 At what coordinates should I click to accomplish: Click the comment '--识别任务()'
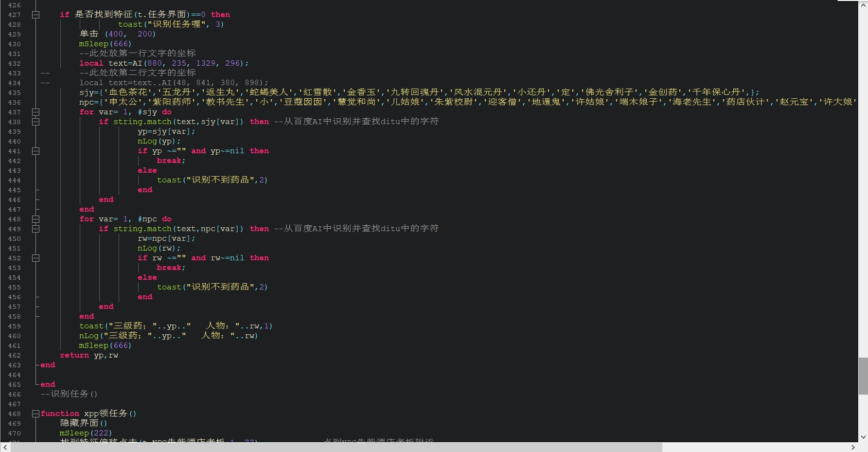(69, 394)
